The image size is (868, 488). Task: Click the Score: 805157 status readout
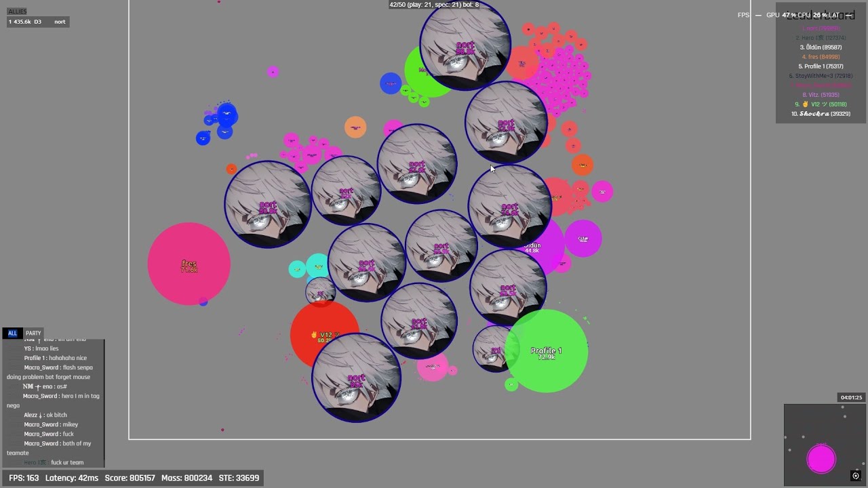(x=130, y=478)
